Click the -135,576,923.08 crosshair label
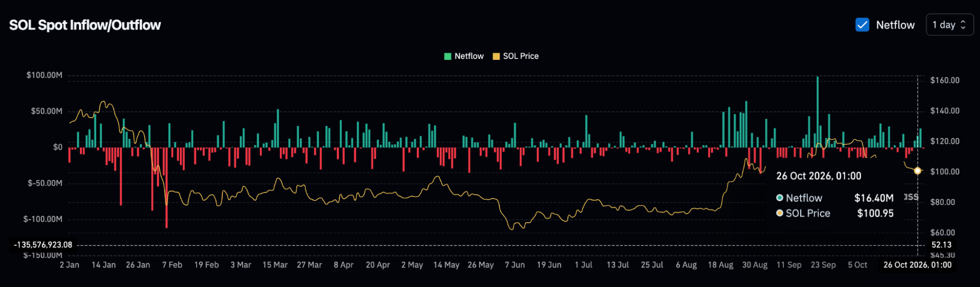 (43, 245)
